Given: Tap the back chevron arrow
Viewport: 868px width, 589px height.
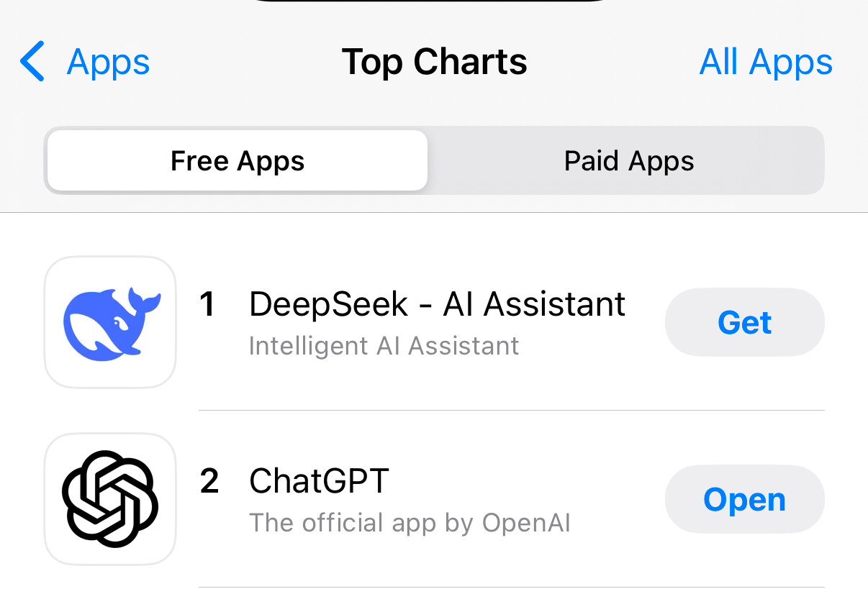Looking at the screenshot, I should [33, 62].
